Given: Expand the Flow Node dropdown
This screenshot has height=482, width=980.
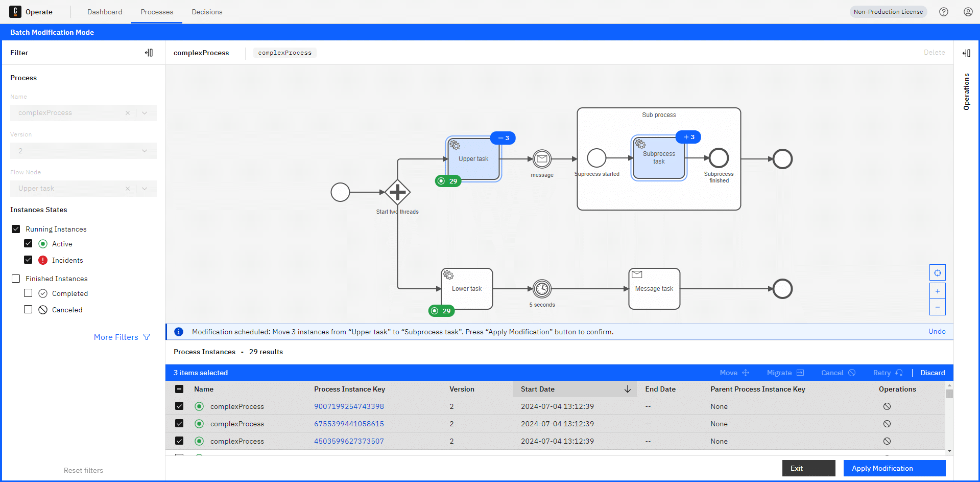Looking at the screenshot, I should [x=145, y=189].
